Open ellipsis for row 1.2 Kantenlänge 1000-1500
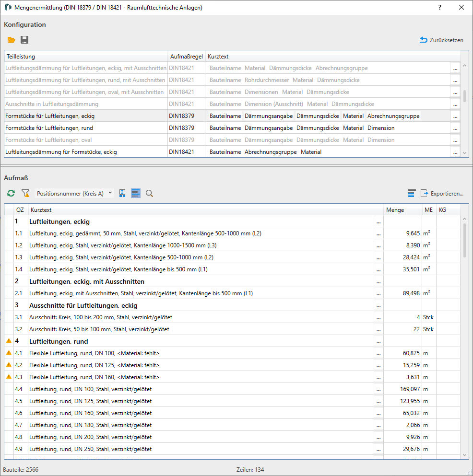 click(378, 245)
